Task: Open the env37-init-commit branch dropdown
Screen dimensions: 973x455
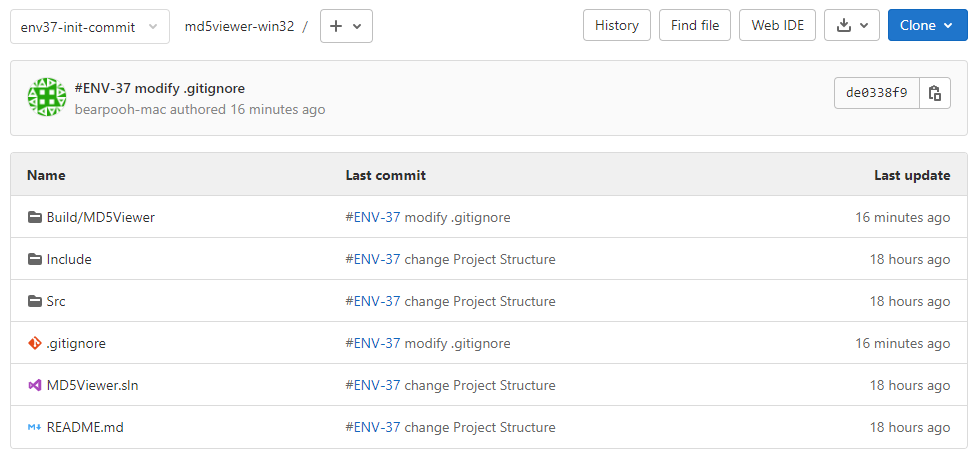Action: (x=90, y=27)
